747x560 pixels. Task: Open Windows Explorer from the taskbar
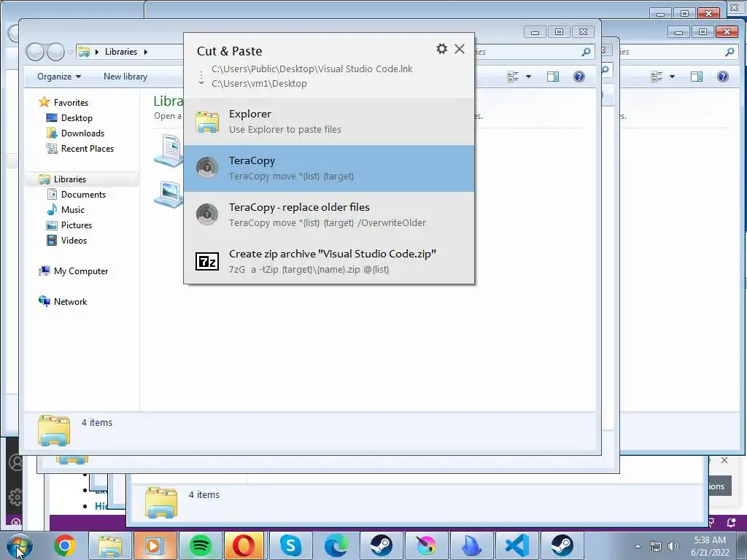tap(110, 545)
